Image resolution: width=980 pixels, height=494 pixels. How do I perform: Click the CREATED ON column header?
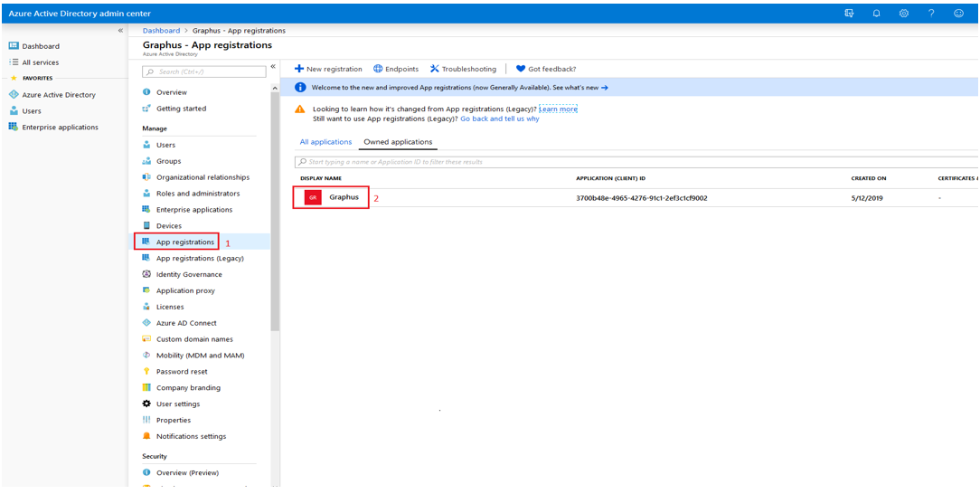coord(868,178)
